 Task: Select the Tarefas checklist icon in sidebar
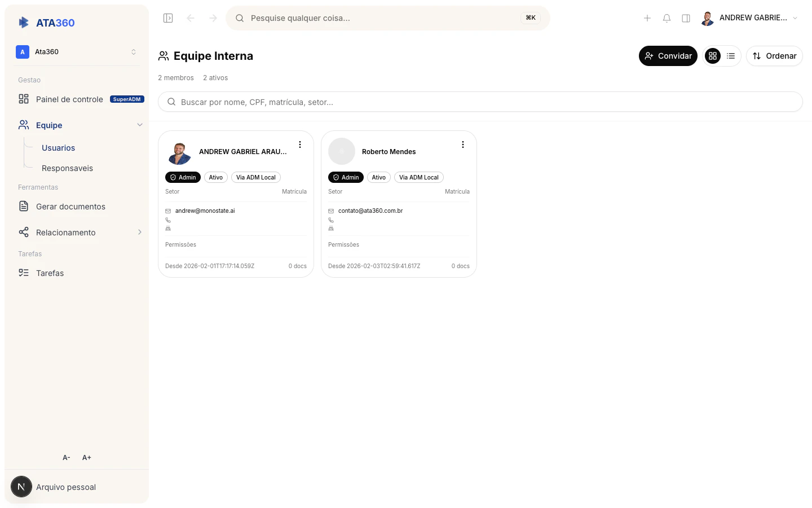pos(24,273)
